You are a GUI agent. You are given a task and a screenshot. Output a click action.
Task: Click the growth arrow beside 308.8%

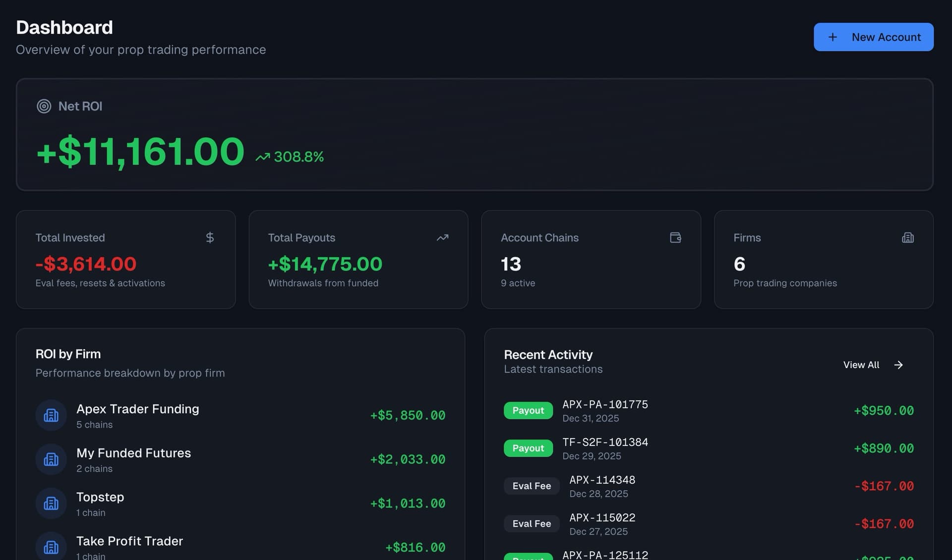263,156
